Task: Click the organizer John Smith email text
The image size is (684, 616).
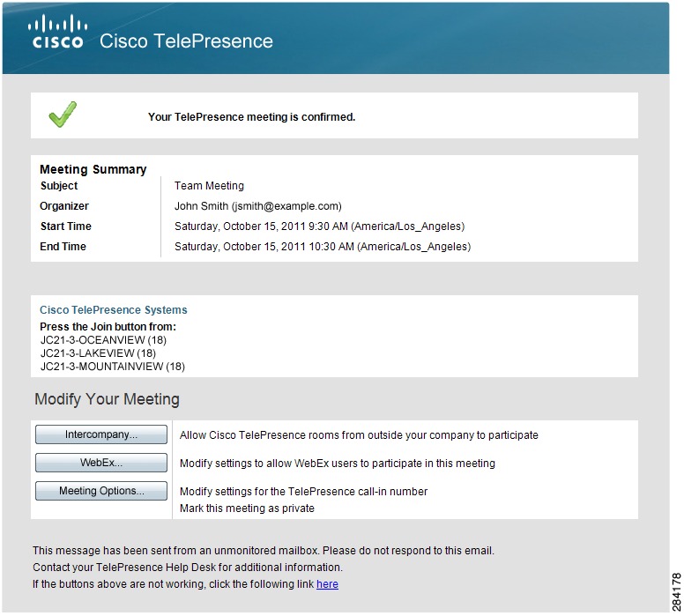Action: 257,206
